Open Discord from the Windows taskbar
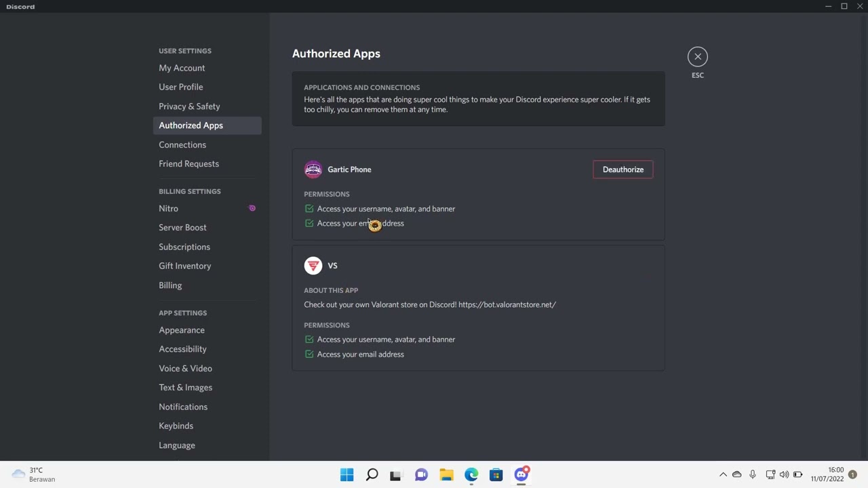The image size is (868, 488). (x=521, y=474)
